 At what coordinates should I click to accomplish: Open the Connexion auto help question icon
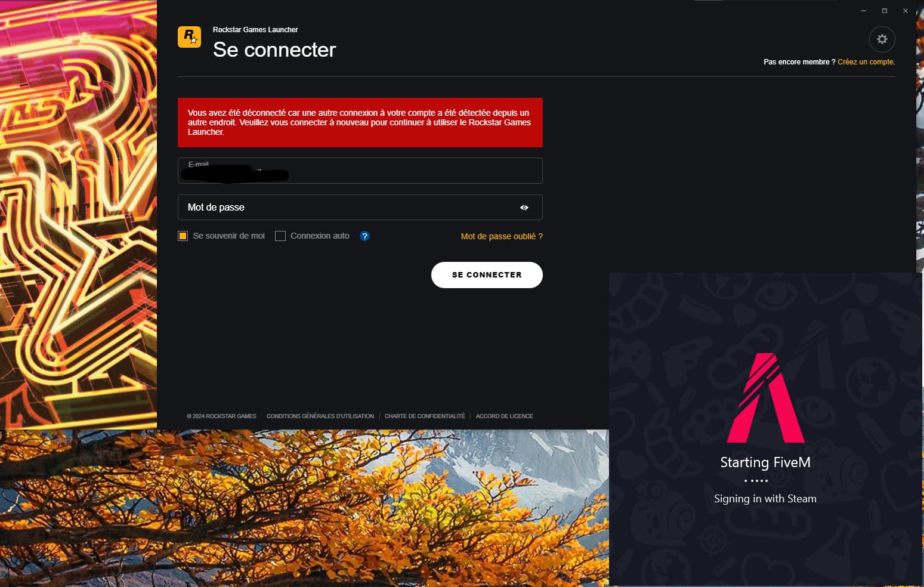tap(364, 236)
